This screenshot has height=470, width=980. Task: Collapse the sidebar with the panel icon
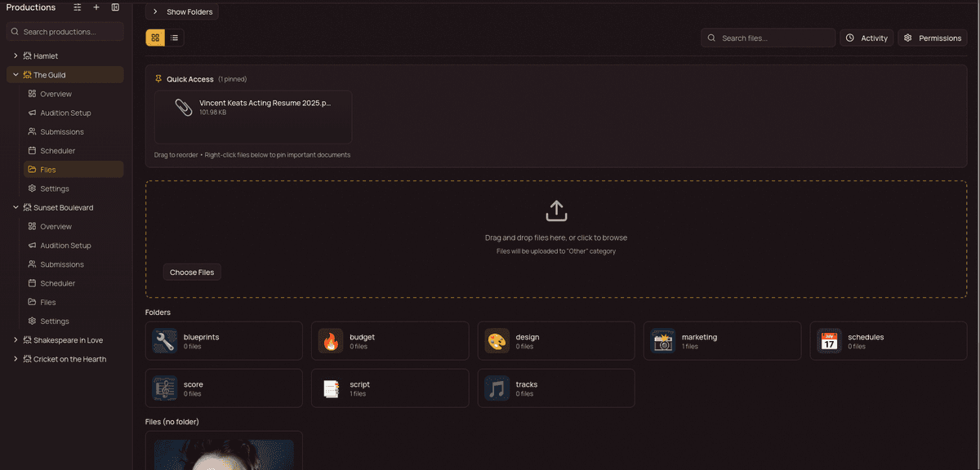tap(115, 7)
